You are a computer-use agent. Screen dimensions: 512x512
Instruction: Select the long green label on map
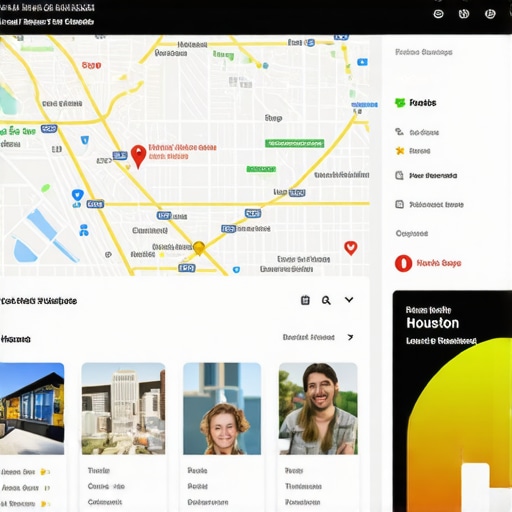pos(294,143)
